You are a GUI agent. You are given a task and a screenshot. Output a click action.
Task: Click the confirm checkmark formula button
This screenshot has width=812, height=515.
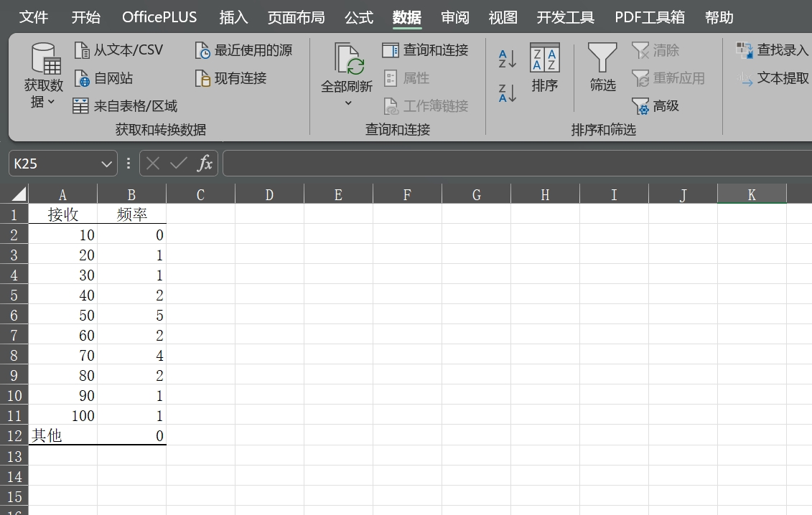pos(179,164)
